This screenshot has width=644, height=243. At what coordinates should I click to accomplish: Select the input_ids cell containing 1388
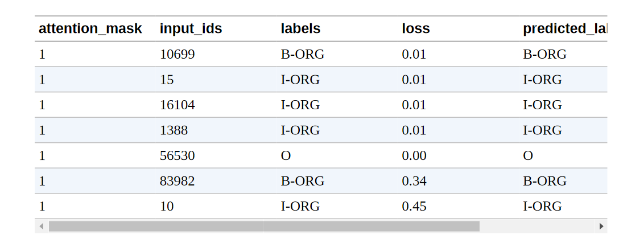coord(216,130)
